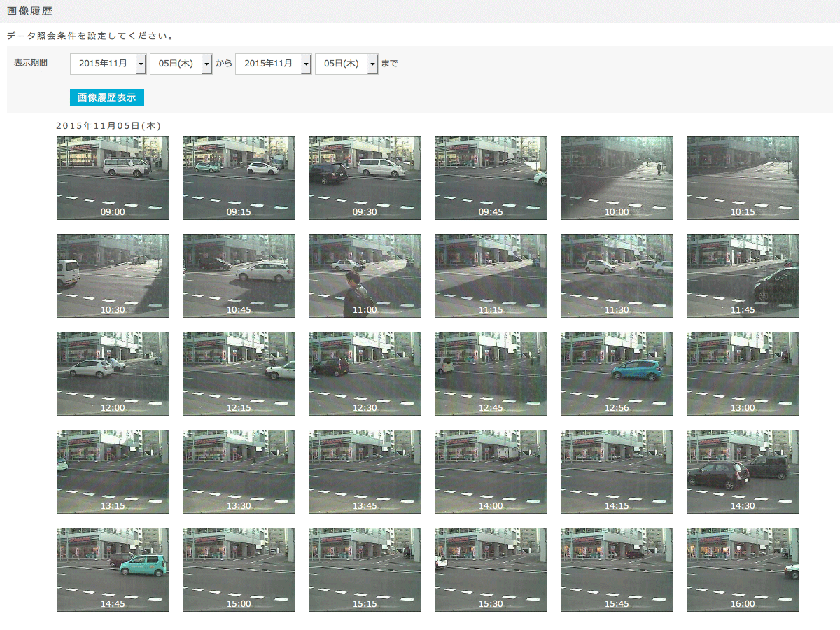Select the 11:15 snapshot
Viewport: 840px width, 630px height.
[491, 276]
